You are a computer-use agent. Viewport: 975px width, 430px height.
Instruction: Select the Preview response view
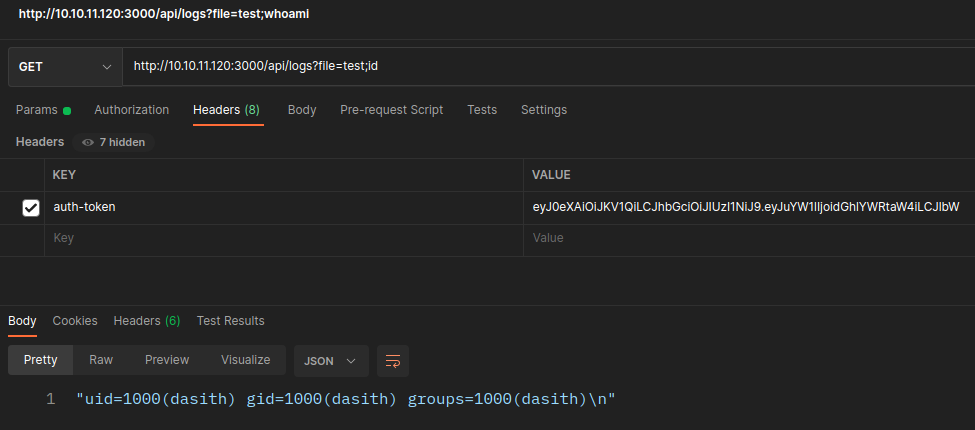(167, 360)
